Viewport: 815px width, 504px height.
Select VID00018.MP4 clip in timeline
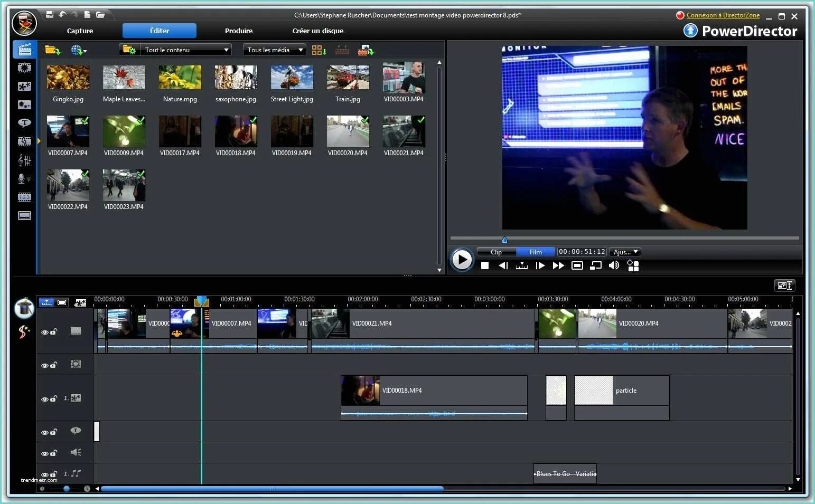434,397
